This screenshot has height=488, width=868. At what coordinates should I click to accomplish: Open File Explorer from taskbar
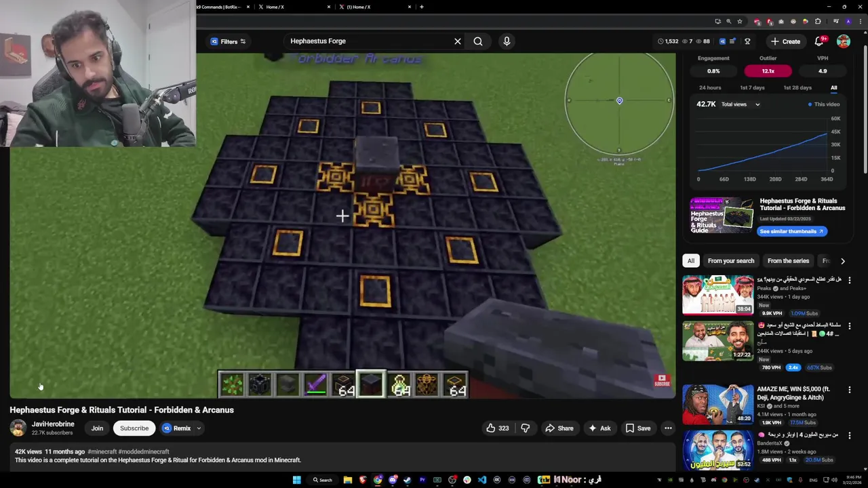[x=348, y=480]
